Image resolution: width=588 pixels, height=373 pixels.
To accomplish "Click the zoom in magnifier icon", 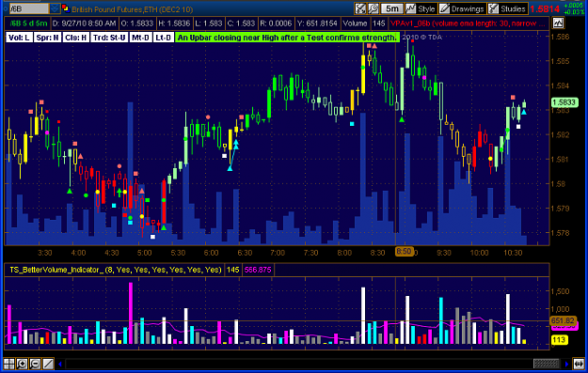I will pyautogui.click(x=23, y=364).
